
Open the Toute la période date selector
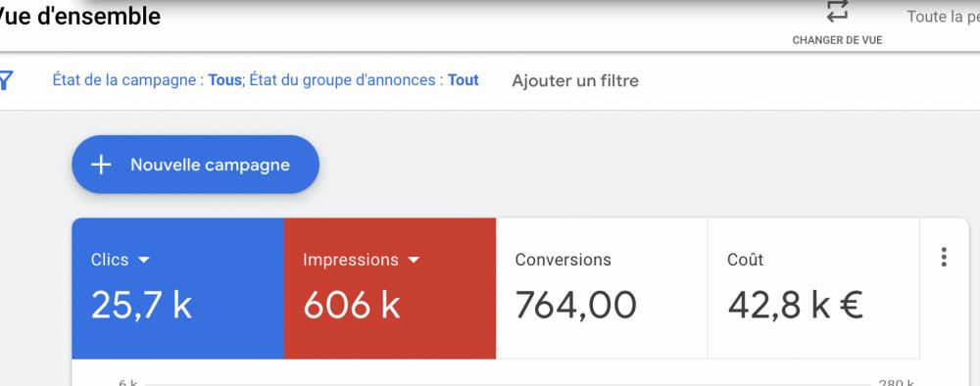pyautogui.click(x=943, y=17)
